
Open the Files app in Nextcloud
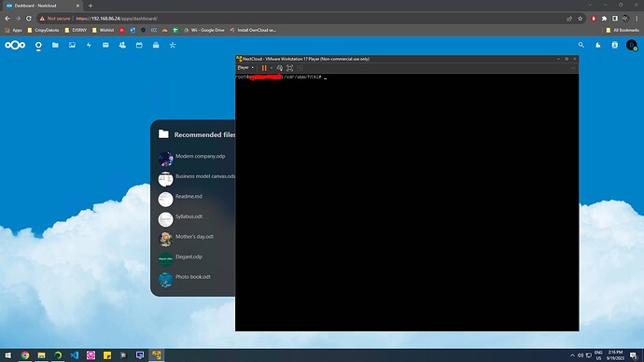point(55,45)
